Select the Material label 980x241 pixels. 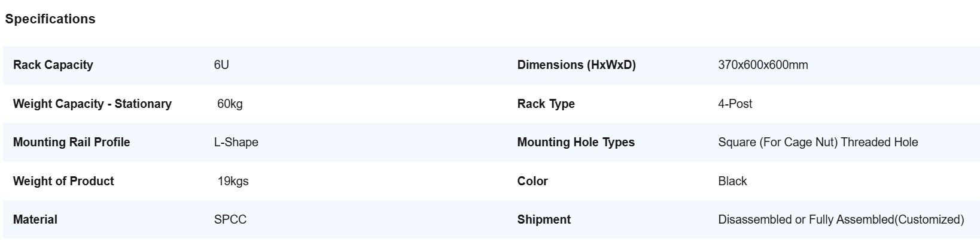tap(35, 219)
